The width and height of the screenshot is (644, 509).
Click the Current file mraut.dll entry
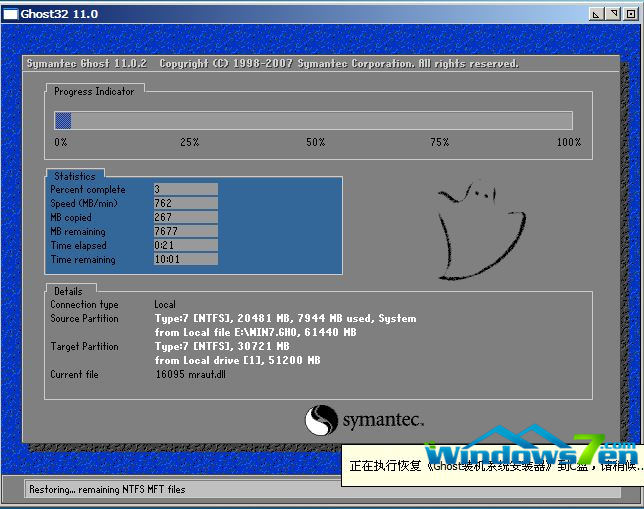[190, 375]
